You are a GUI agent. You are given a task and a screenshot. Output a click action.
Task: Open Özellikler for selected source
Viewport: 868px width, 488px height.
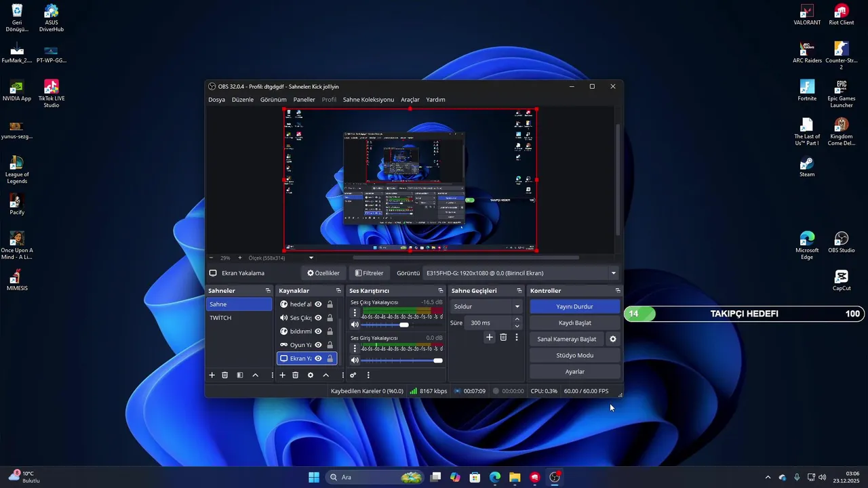click(x=323, y=273)
